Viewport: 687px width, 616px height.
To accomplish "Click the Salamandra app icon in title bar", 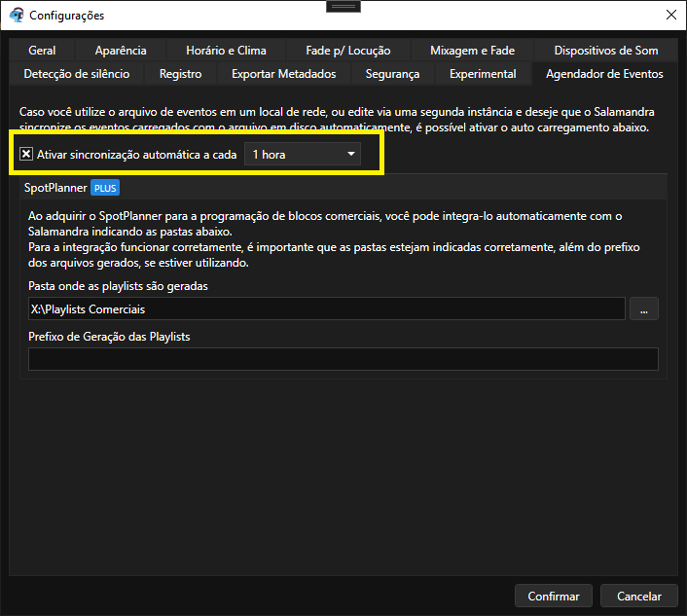I will tap(17, 15).
